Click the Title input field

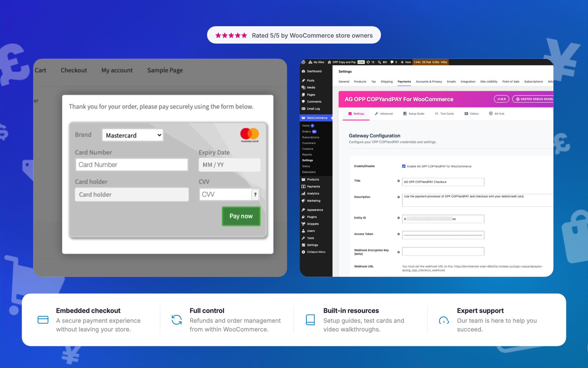point(443,182)
